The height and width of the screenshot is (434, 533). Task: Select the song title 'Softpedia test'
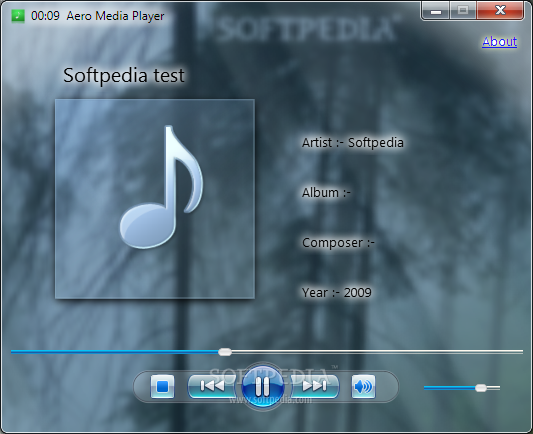point(124,75)
